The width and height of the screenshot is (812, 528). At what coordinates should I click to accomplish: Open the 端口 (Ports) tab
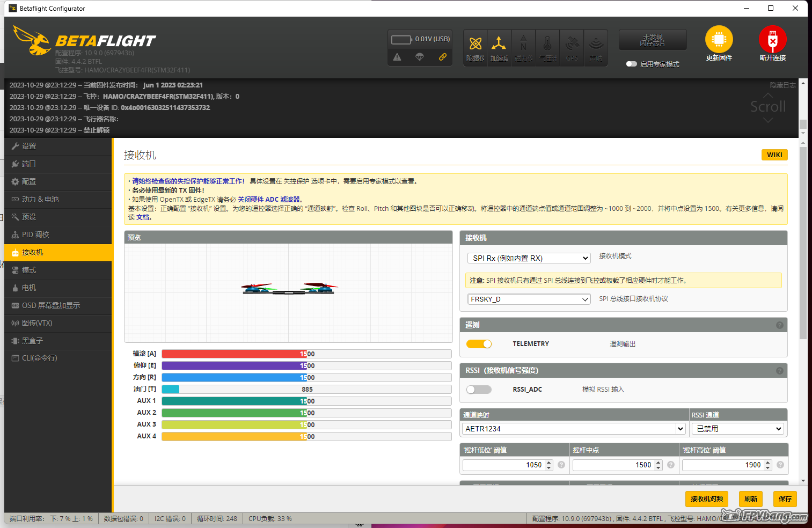(x=58, y=164)
